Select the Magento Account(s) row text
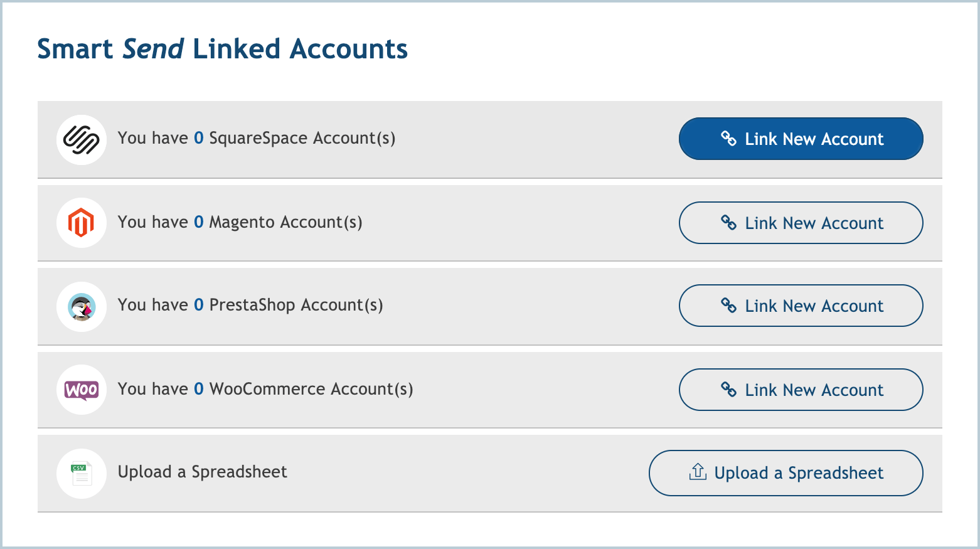This screenshot has width=980, height=549. (x=240, y=222)
